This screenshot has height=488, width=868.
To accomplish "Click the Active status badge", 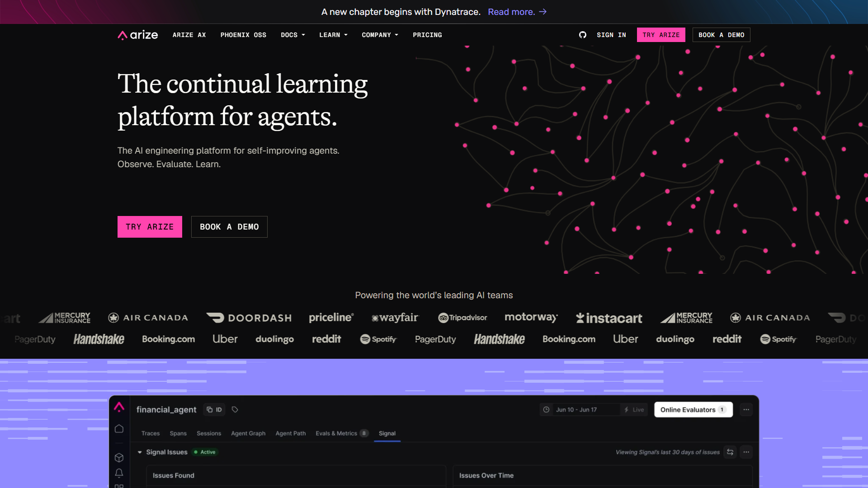I will click(206, 452).
